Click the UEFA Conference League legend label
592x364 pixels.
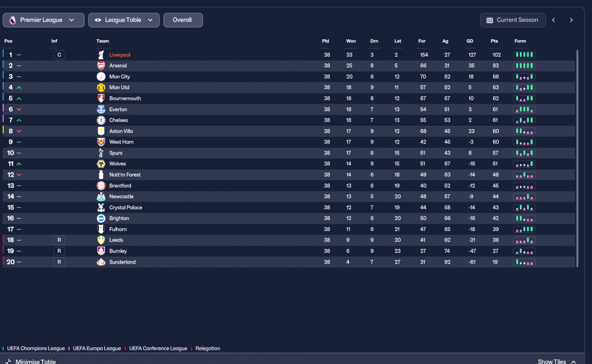pyautogui.click(x=158, y=349)
